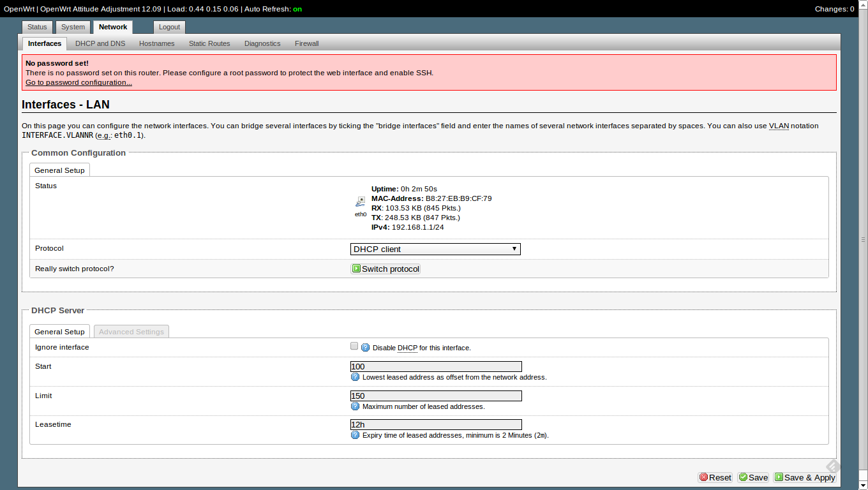Click the page vertical scrollbar
Screen dimensions: 868x490
[863, 239]
